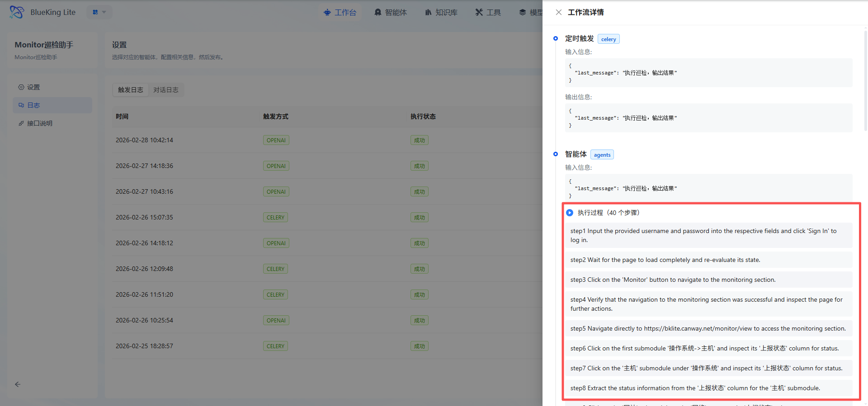Viewport: 868px width, 406px height.
Task: Click 成功 status in the 10:43:16 row
Action: [x=420, y=192]
